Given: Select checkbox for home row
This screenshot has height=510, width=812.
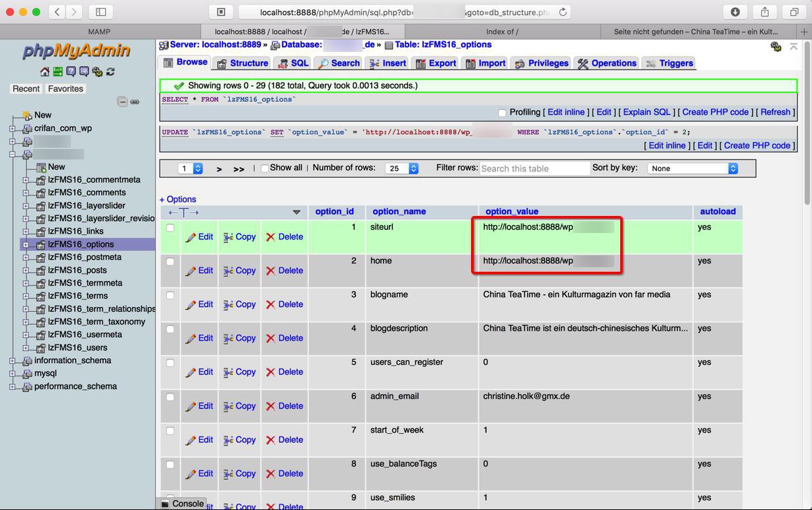Looking at the screenshot, I should pyautogui.click(x=170, y=262).
